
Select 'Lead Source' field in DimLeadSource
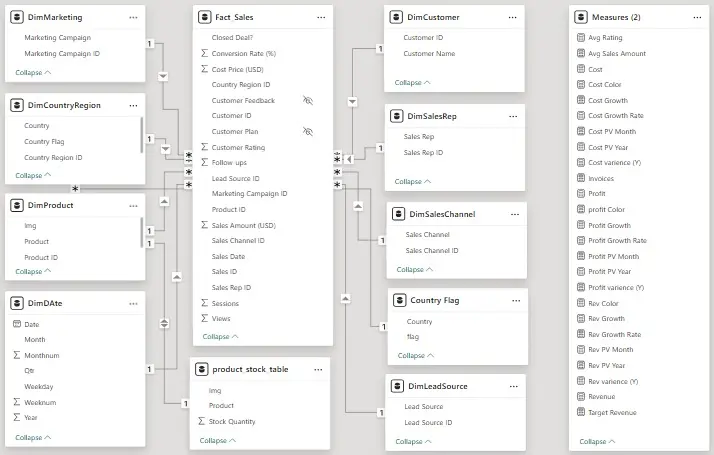[423, 406]
